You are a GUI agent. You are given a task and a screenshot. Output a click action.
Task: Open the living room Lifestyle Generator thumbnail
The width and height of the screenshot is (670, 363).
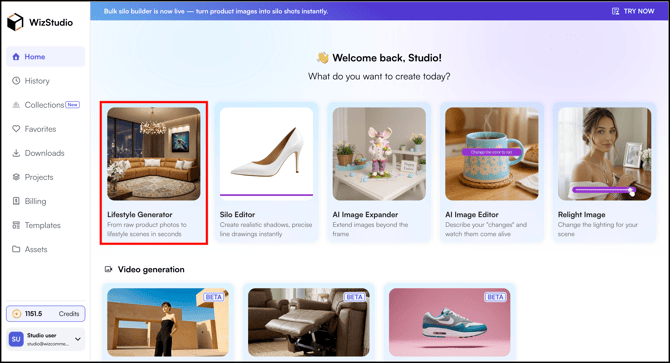pos(153,153)
